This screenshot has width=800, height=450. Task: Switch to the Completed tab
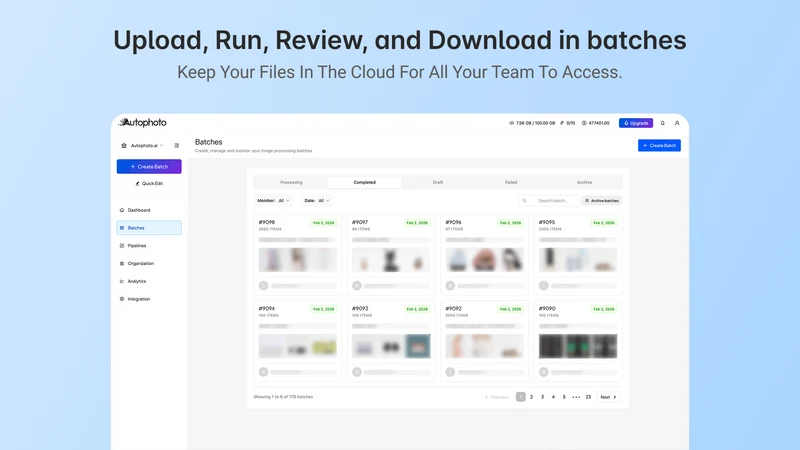tap(365, 182)
